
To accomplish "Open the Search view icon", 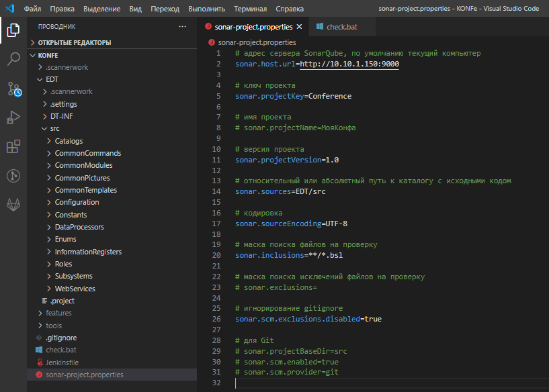I will click(x=13, y=59).
